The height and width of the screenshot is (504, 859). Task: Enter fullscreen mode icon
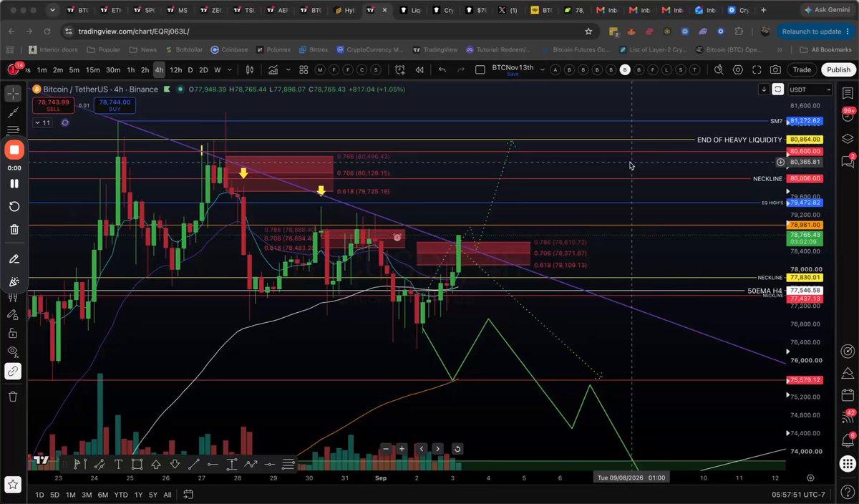click(757, 69)
